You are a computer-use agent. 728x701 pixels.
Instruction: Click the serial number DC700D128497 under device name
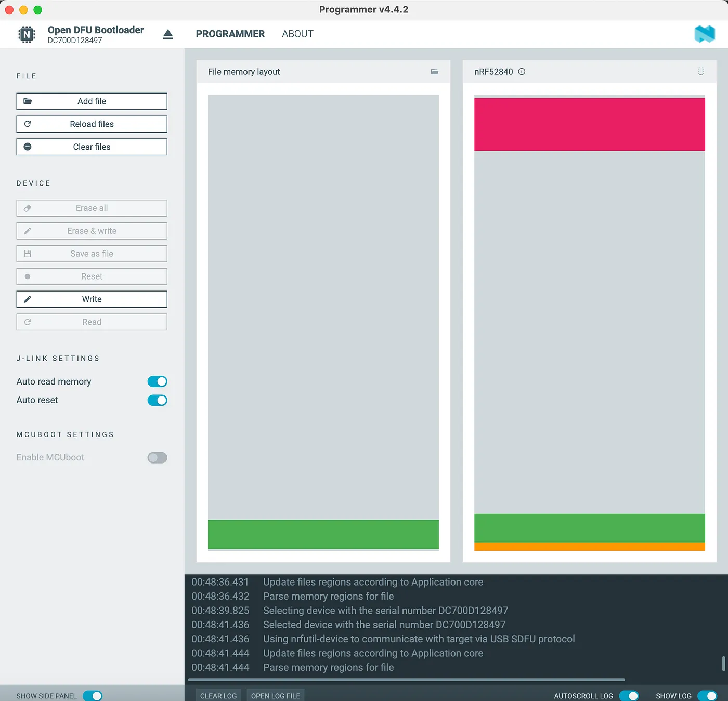click(75, 41)
